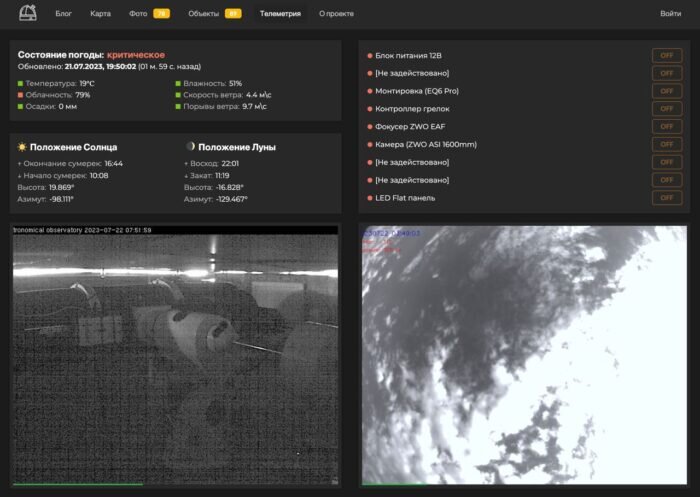The width and height of the screenshot is (700, 497).
Task: Click the moon Восход 22:01 value
Action: pyautogui.click(x=230, y=164)
